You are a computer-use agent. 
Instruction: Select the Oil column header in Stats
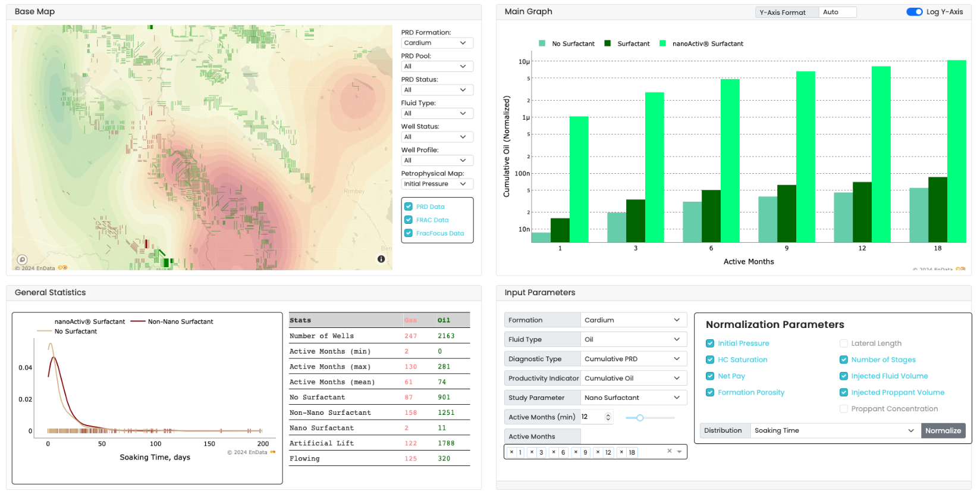tap(444, 320)
